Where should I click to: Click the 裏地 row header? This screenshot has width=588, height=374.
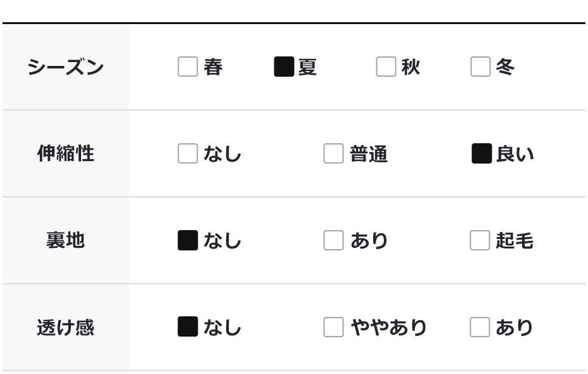click(65, 240)
